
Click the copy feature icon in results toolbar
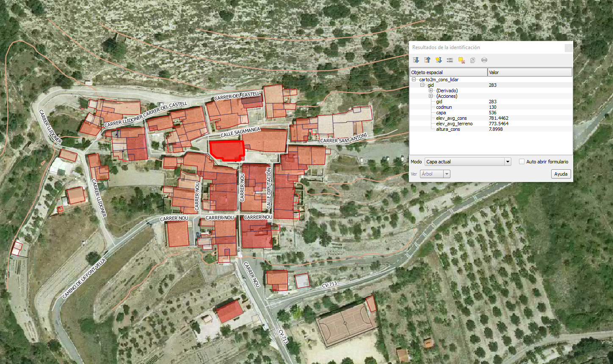pyautogui.click(x=473, y=60)
